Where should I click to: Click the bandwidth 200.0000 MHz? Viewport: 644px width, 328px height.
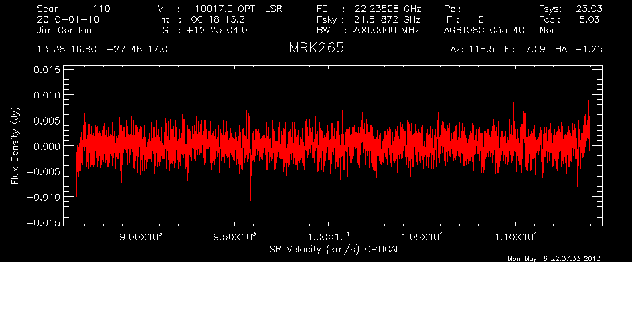(x=386, y=30)
